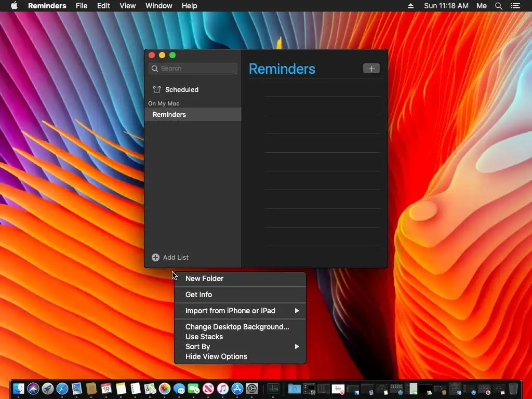This screenshot has height=399, width=532.
Task: Select Reminders list under On My Mac
Action: (193, 115)
